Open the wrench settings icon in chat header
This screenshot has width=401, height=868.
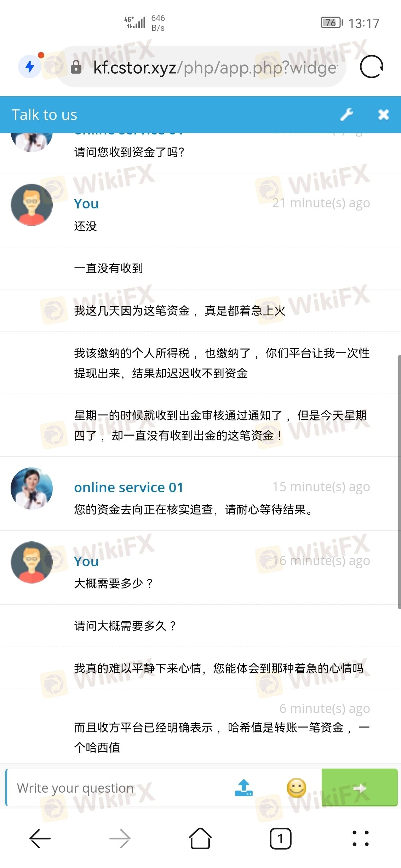point(346,115)
